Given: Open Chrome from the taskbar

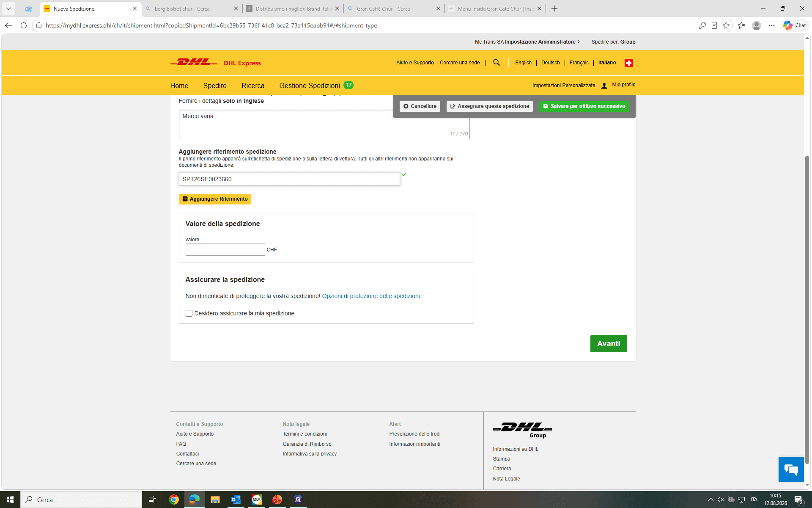Looking at the screenshot, I should (174, 500).
